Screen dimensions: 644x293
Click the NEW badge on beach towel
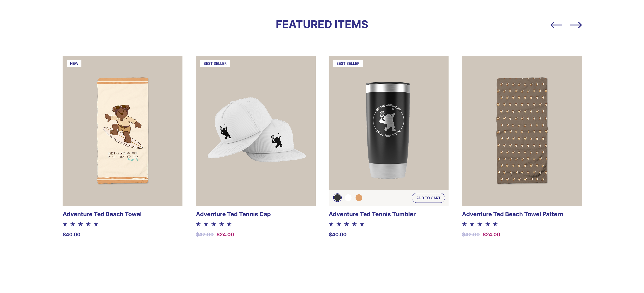[74, 63]
